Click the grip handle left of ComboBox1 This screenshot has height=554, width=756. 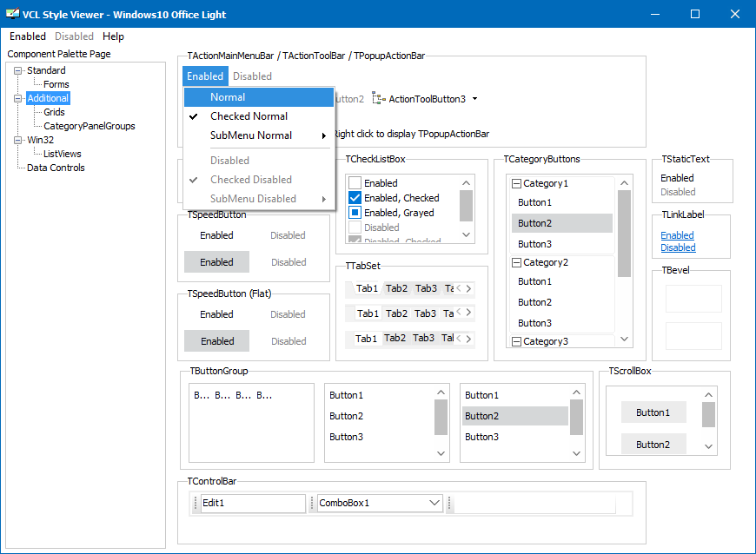(312, 503)
